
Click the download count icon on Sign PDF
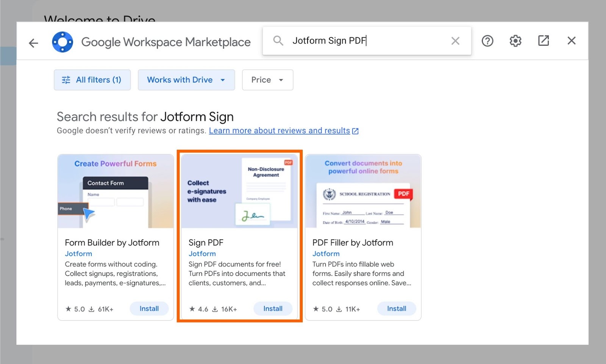pyautogui.click(x=215, y=309)
